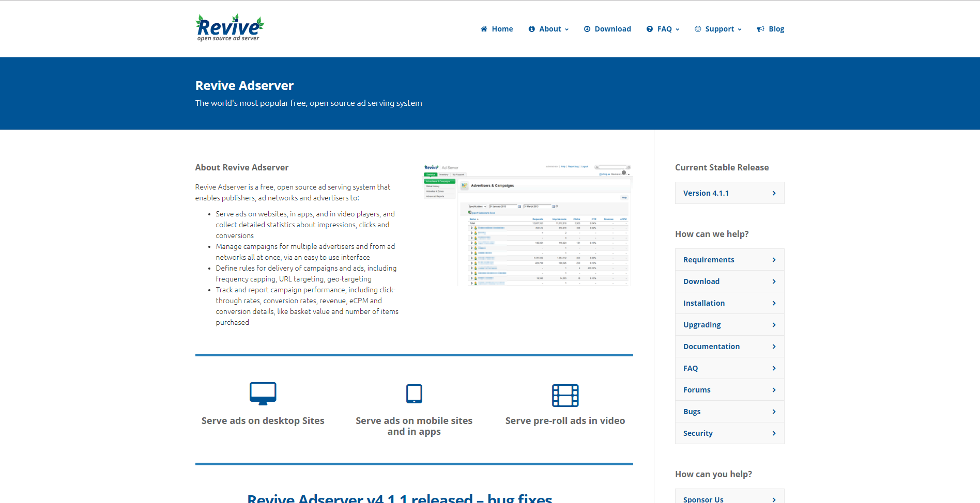Screen dimensions: 980x503
Task: Go to Download in top navigation
Action: pos(607,29)
